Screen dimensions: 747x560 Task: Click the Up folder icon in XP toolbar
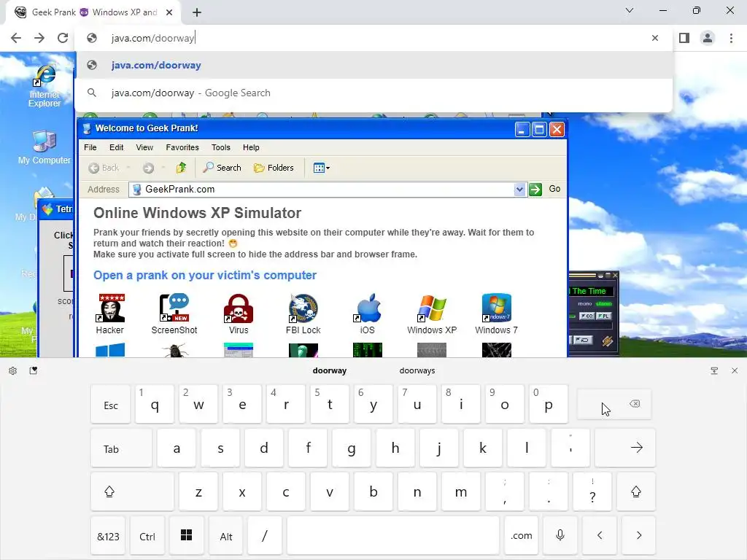(181, 168)
